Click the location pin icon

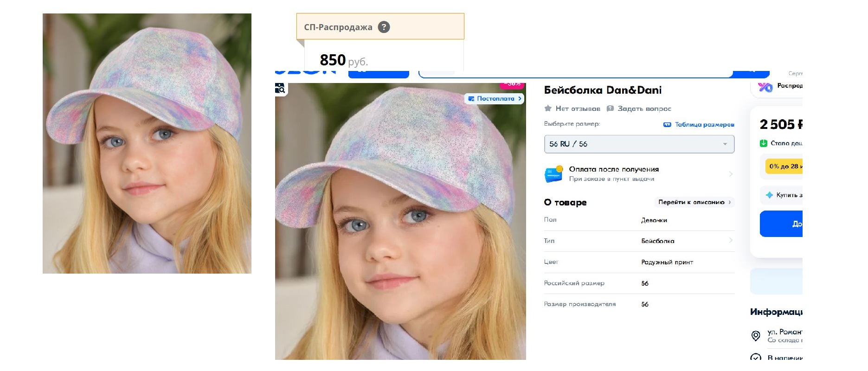tap(756, 336)
